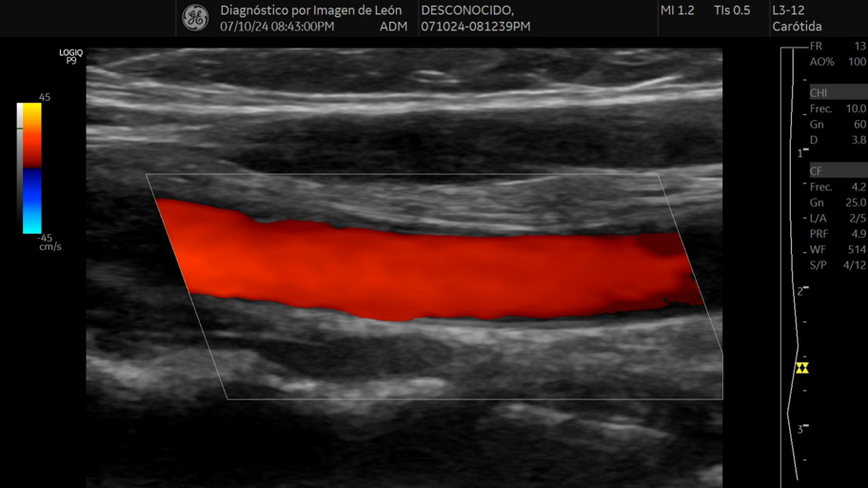Click patient name DESCONOCIDO
868x488 pixels.
pyautogui.click(x=467, y=10)
